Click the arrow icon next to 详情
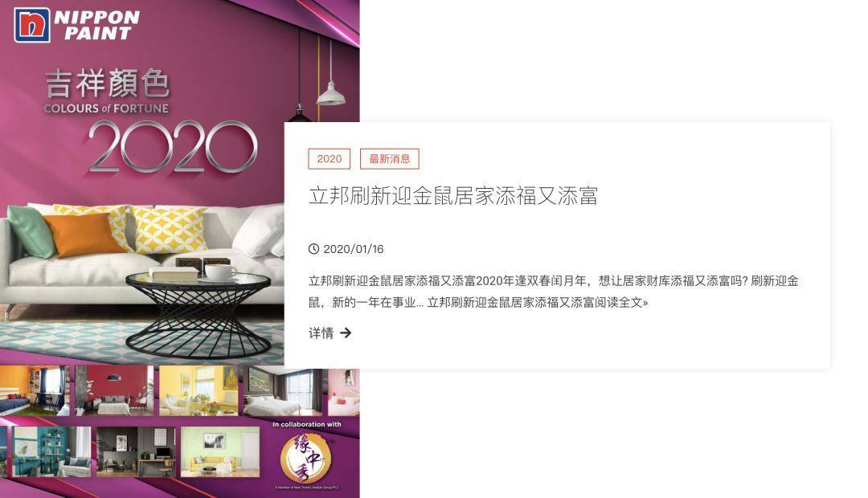The width and height of the screenshot is (868, 498). point(346,333)
